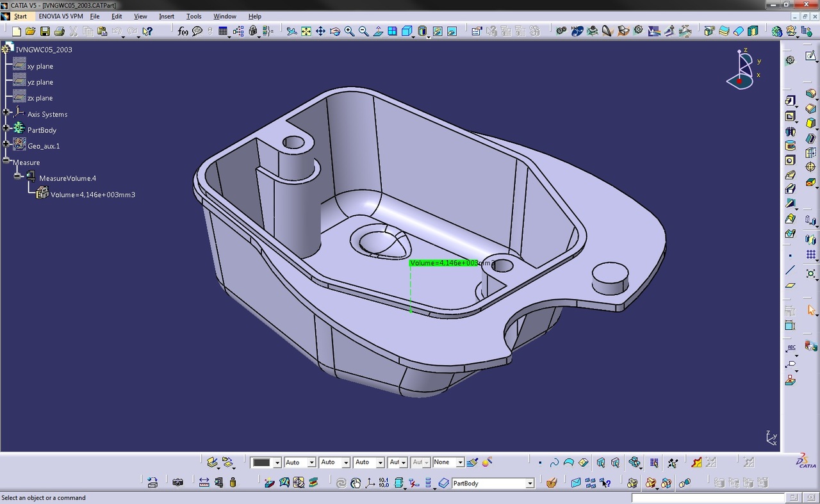Screen dimensions: 820x504
Task: Select the Rotate view tool
Action: pos(335,31)
